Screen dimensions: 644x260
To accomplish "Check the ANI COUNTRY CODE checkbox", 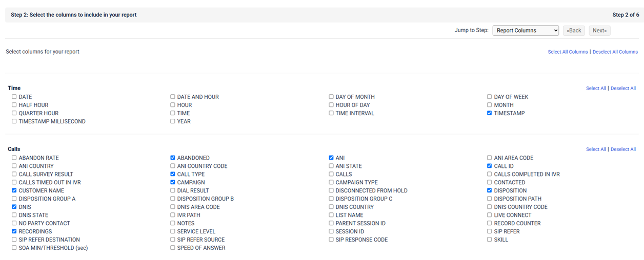I will pyautogui.click(x=173, y=166).
